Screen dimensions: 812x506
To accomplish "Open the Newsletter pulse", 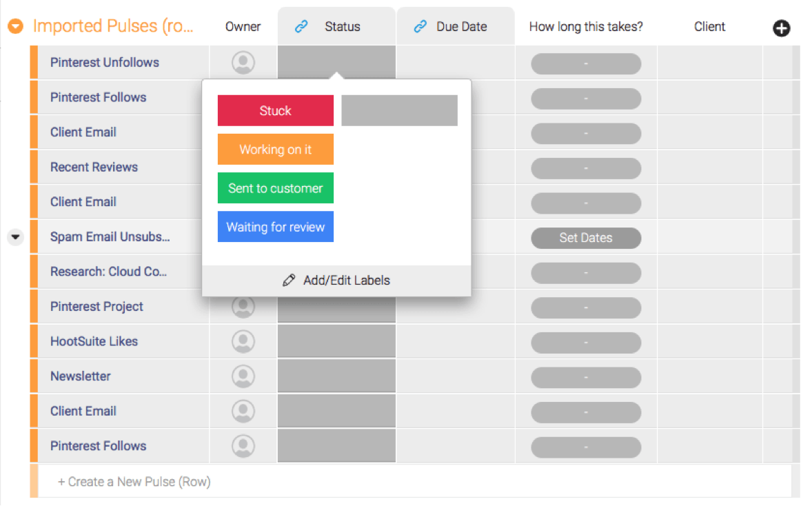I will coord(80,376).
